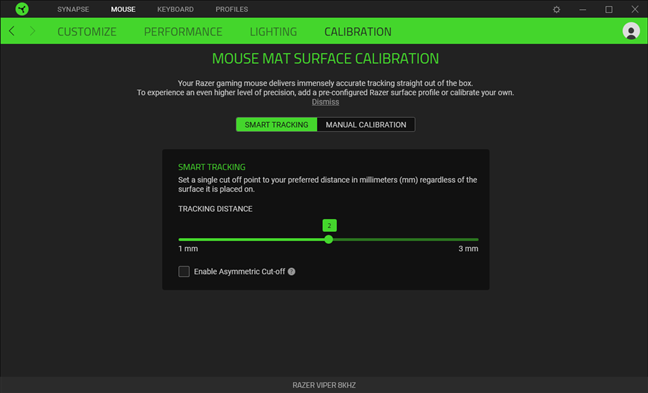
Task: Open the settings gear icon
Action: pyautogui.click(x=557, y=9)
